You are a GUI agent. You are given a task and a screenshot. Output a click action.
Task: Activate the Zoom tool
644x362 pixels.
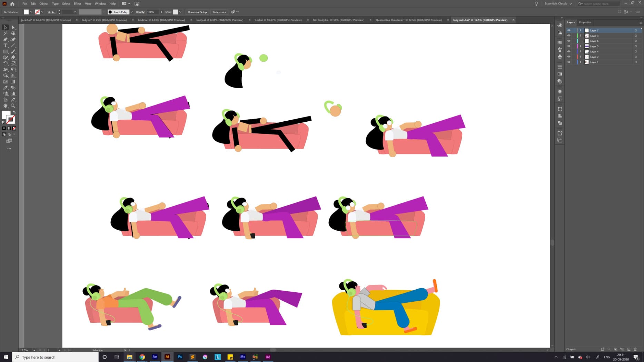pyautogui.click(x=13, y=106)
